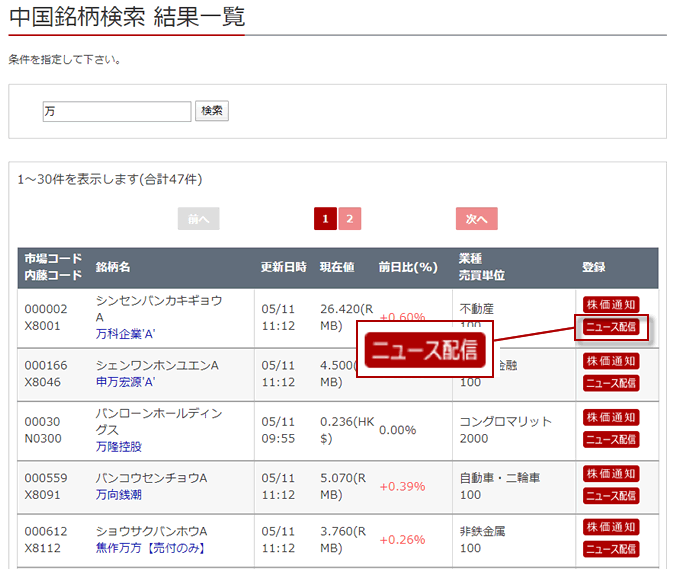Click the search keyword input field
This screenshot has height=569, width=680.
click(116, 111)
